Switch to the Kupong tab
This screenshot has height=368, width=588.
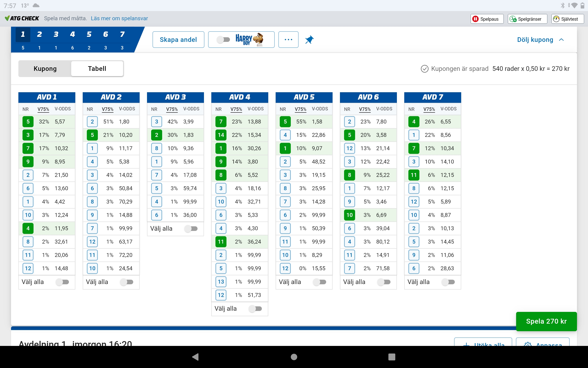[45, 69]
